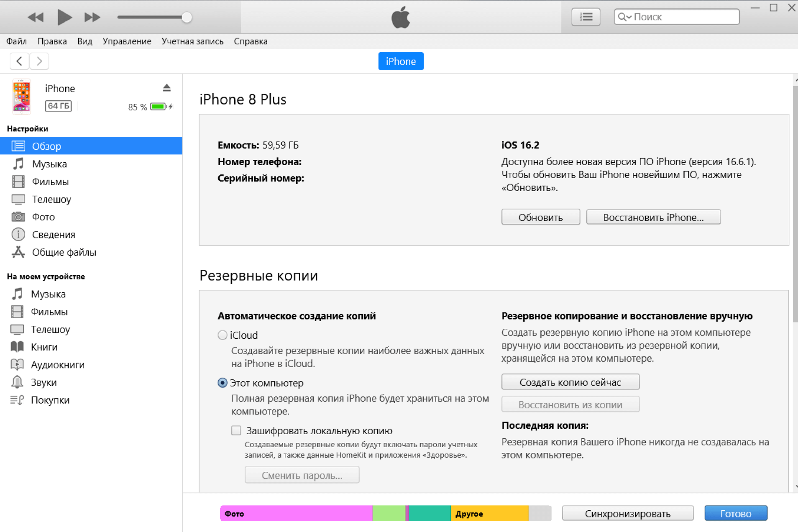
Task: Open the Файл menu
Action: [17, 41]
